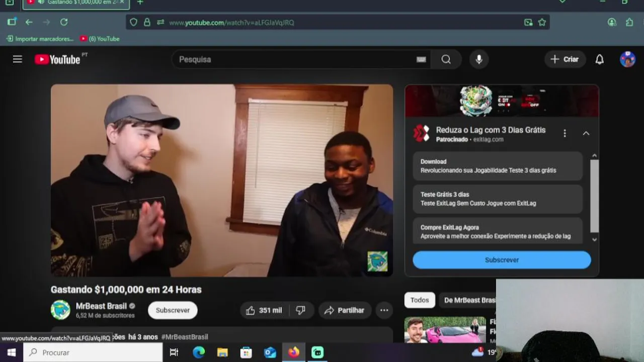
Task: Launch Microsoft Edge from taskbar
Action: [198, 352]
